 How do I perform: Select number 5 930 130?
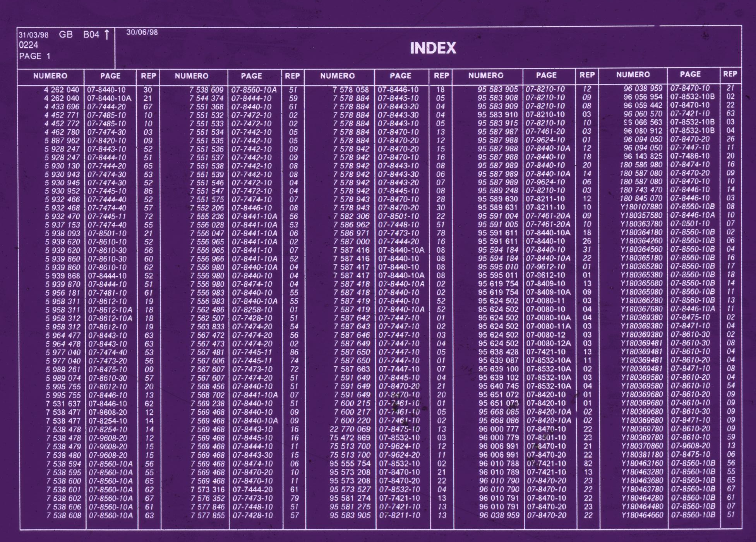point(62,166)
